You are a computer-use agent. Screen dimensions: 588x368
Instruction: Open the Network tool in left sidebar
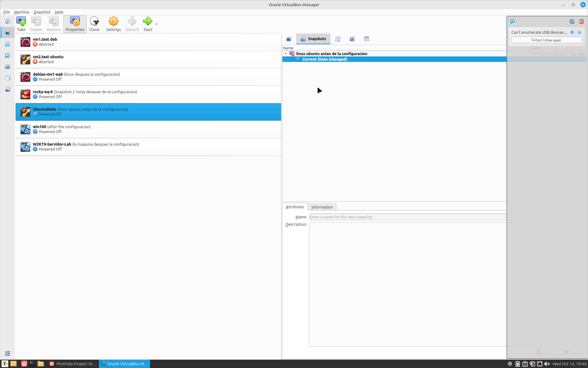[x=8, y=67]
